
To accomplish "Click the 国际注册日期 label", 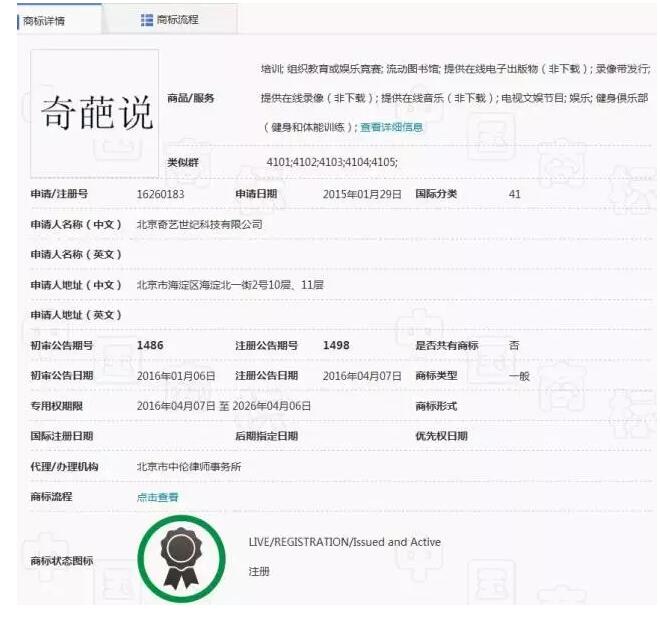I will [61, 436].
